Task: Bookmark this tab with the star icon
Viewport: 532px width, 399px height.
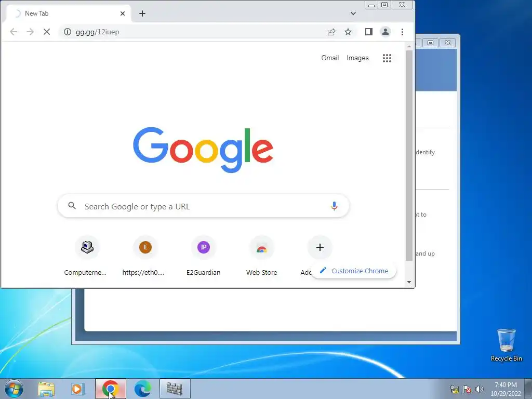Action: point(348,32)
